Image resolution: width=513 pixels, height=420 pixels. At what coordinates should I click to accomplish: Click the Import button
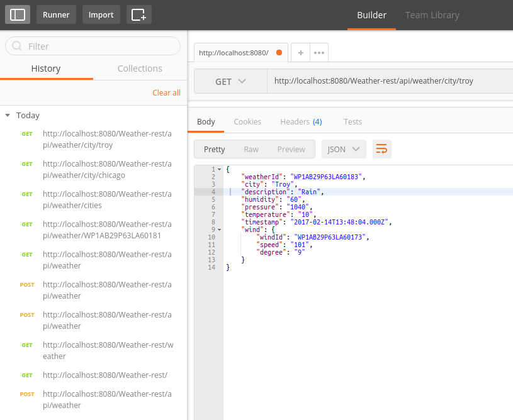click(101, 14)
